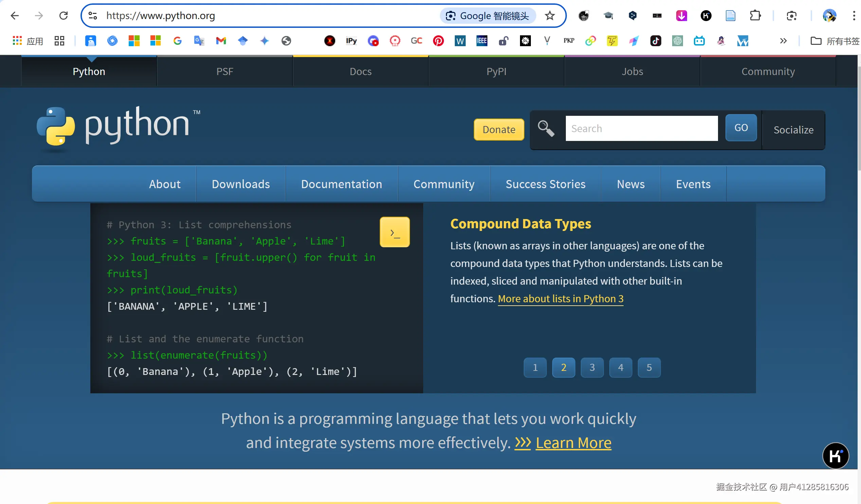
Task: Focus the Search input field
Action: click(x=641, y=128)
